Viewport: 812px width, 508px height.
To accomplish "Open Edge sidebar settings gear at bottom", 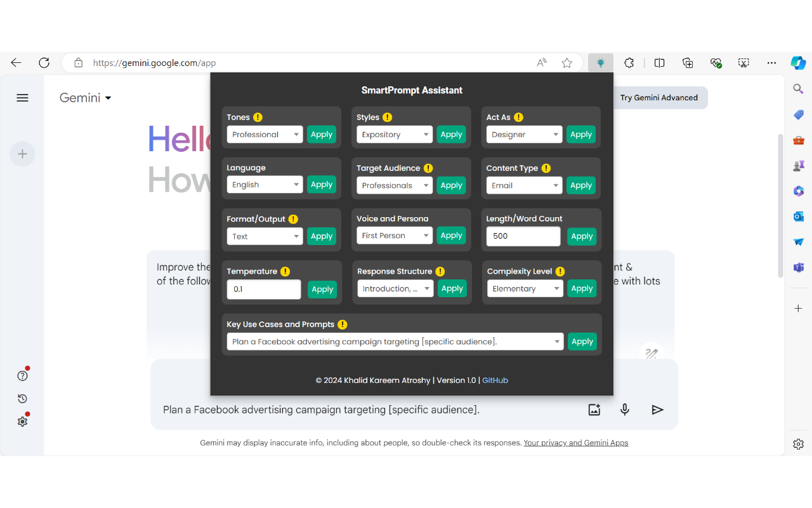I will point(799,444).
